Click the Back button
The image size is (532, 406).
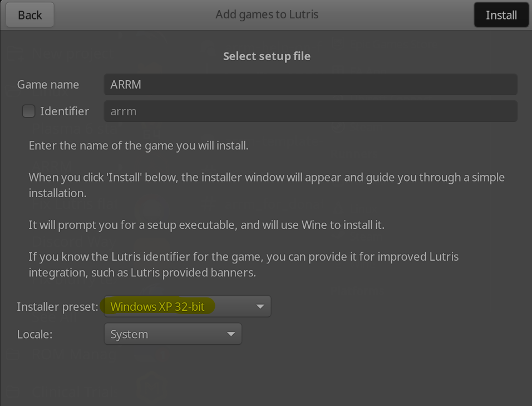pyautogui.click(x=30, y=15)
